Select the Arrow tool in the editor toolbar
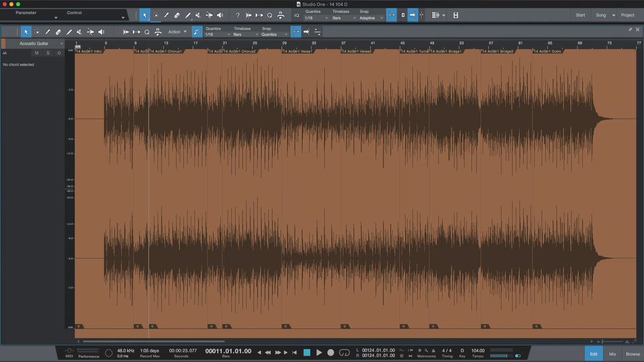The width and height of the screenshot is (644, 362). pos(26,32)
